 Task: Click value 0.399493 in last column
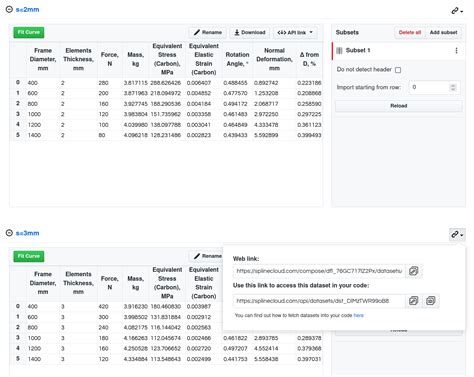(309, 135)
